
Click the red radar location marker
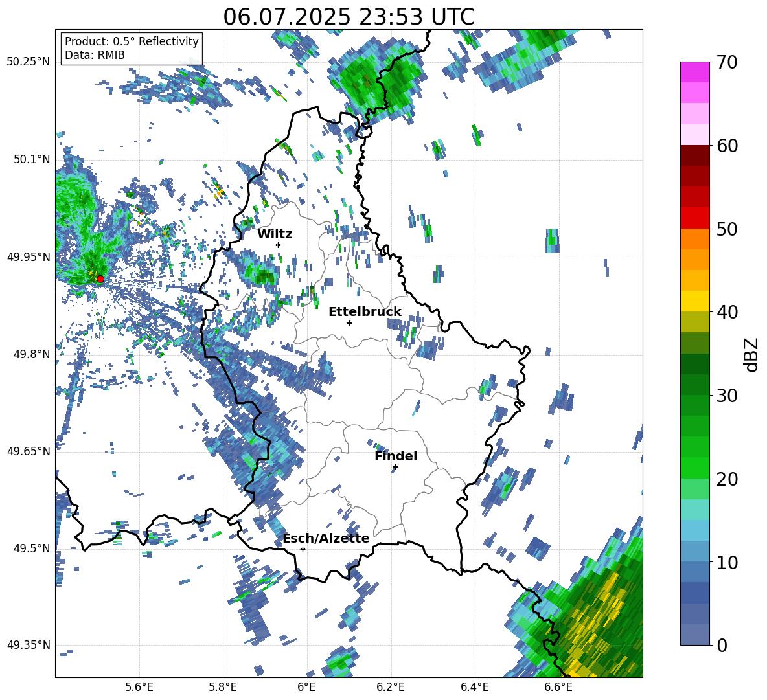pyautogui.click(x=100, y=279)
